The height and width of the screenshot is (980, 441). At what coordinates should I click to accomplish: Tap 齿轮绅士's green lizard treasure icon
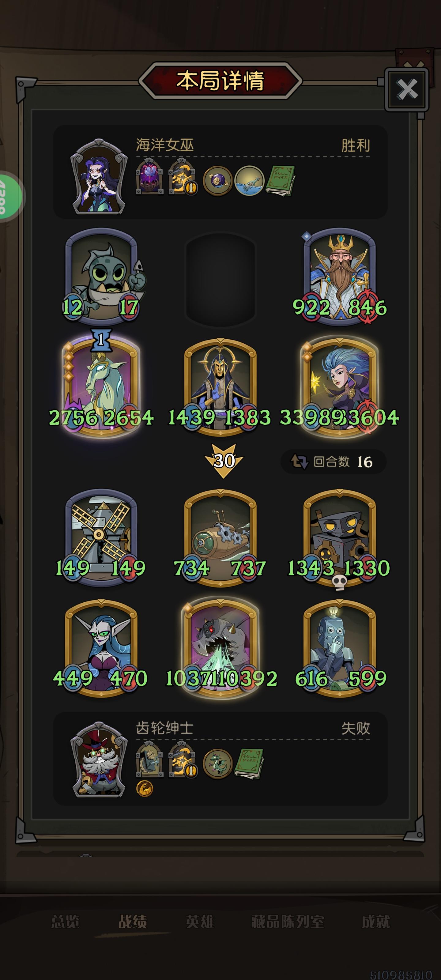[218, 764]
